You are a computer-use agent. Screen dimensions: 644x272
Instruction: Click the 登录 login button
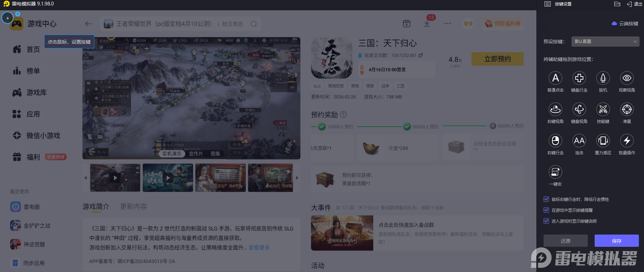[x=468, y=23]
